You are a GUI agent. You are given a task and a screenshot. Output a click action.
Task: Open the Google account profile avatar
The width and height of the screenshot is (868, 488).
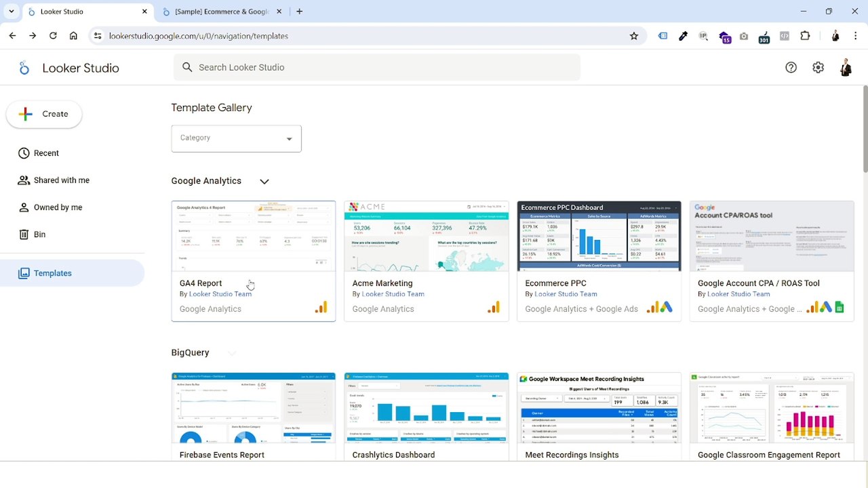[846, 68]
